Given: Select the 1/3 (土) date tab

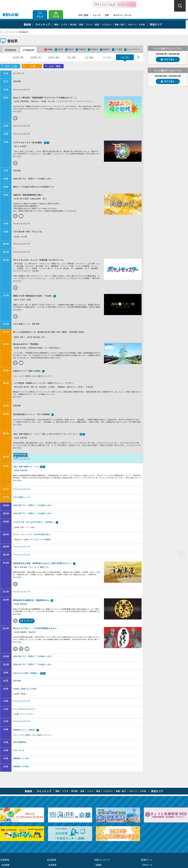Looking at the screenshot, I should tap(107, 57).
